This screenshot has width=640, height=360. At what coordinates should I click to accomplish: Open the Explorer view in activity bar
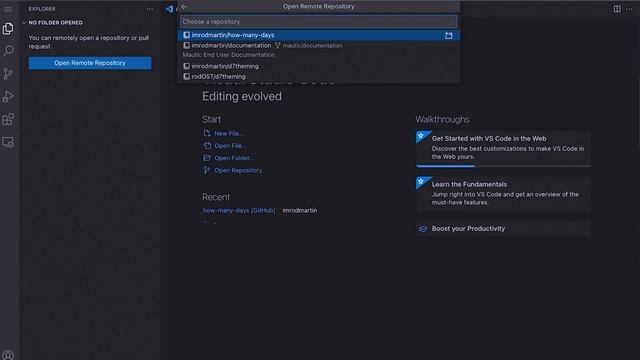coord(8,28)
